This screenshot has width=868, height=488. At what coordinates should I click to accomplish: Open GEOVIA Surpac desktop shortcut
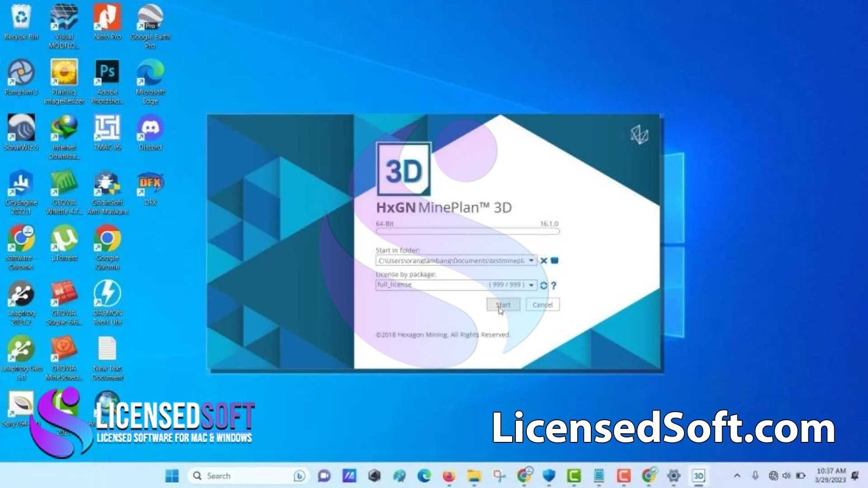pyautogui.click(x=64, y=303)
